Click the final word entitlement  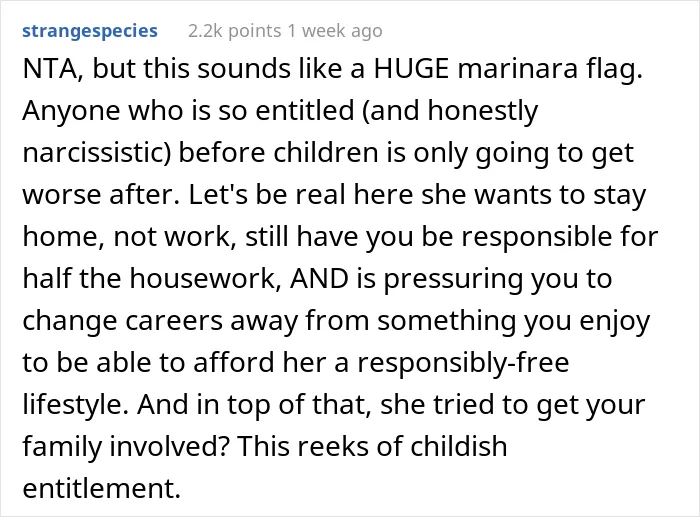click(x=101, y=488)
